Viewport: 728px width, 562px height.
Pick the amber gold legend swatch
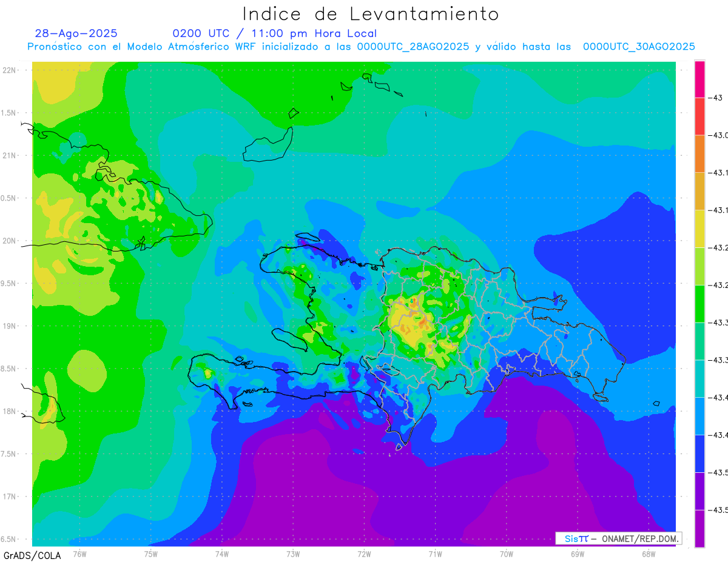[x=699, y=192]
